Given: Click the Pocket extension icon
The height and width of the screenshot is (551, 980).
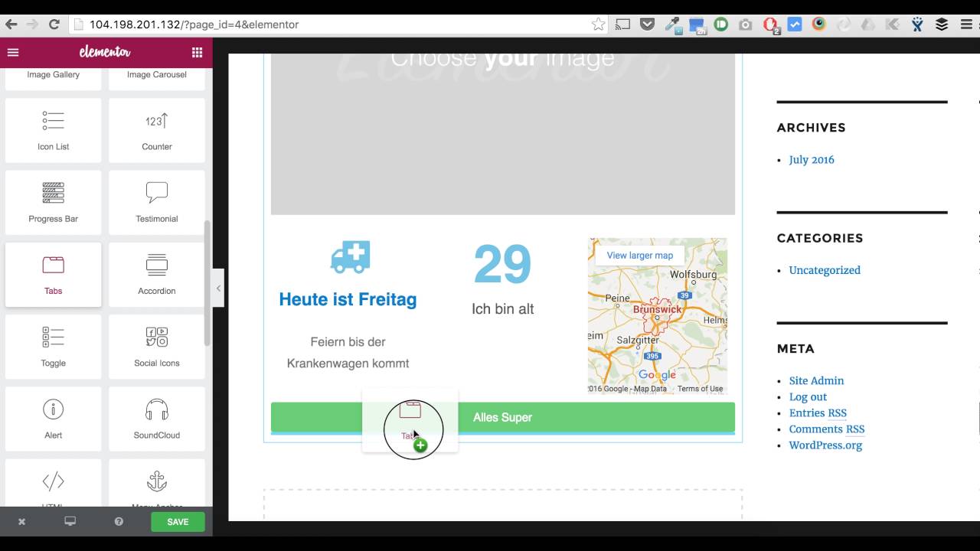Looking at the screenshot, I should click(x=648, y=24).
